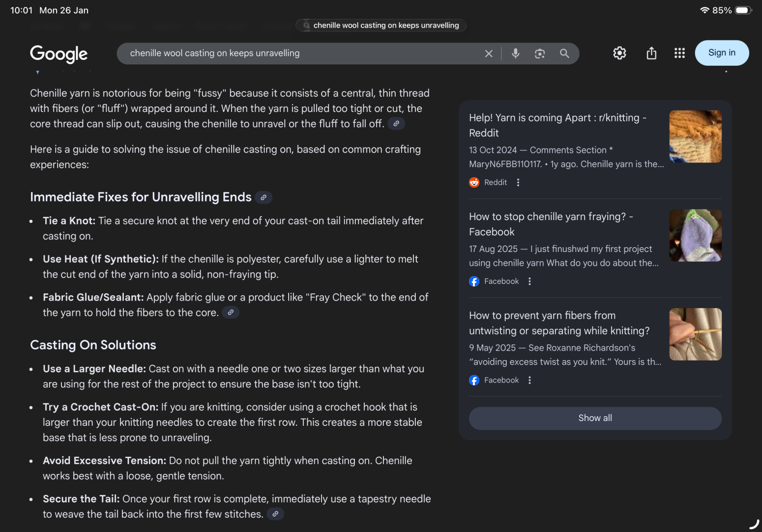Click link icon after weave tail bullet
The width and height of the screenshot is (762, 532).
tap(275, 514)
